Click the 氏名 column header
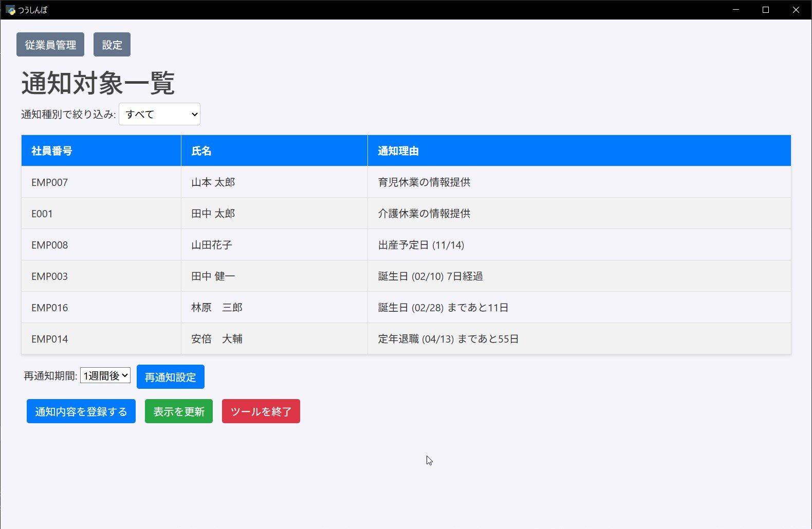Screen dimensions: 812x529 (201, 151)
